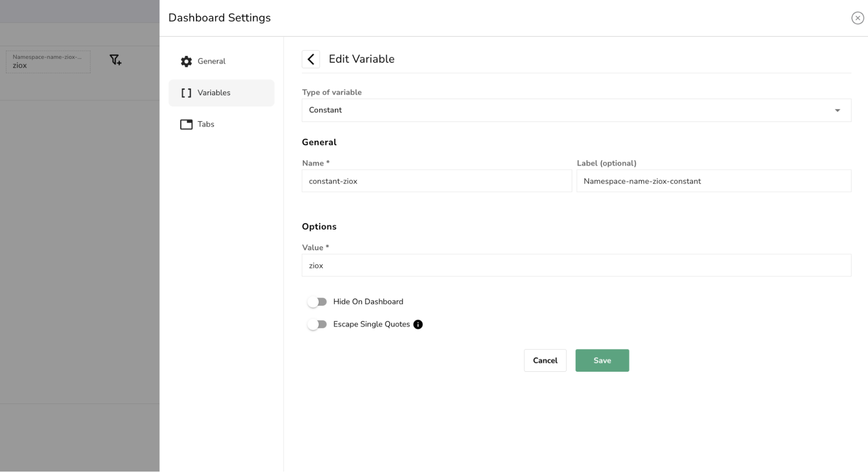Click info icon next to Escape Single Quotes
The height and width of the screenshot is (472, 868).
[418, 324]
